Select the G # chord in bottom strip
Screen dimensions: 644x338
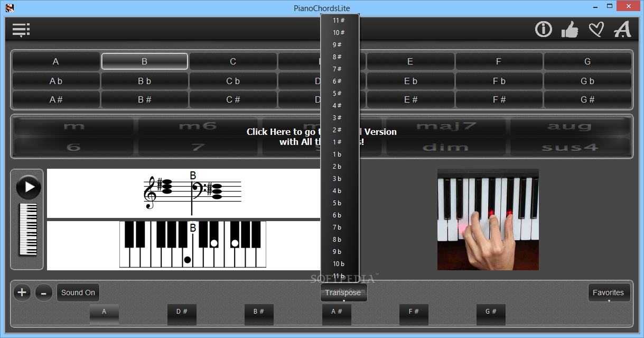491,314
